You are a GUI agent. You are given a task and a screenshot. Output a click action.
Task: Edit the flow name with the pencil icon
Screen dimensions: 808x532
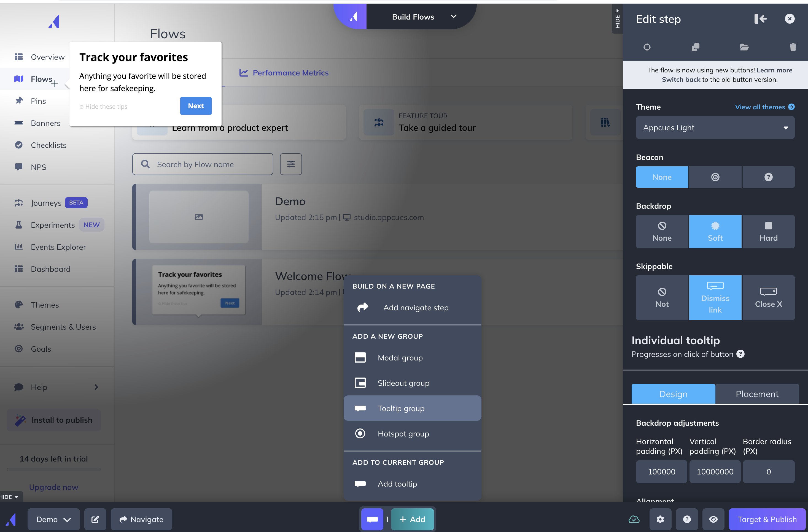point(95,519)
